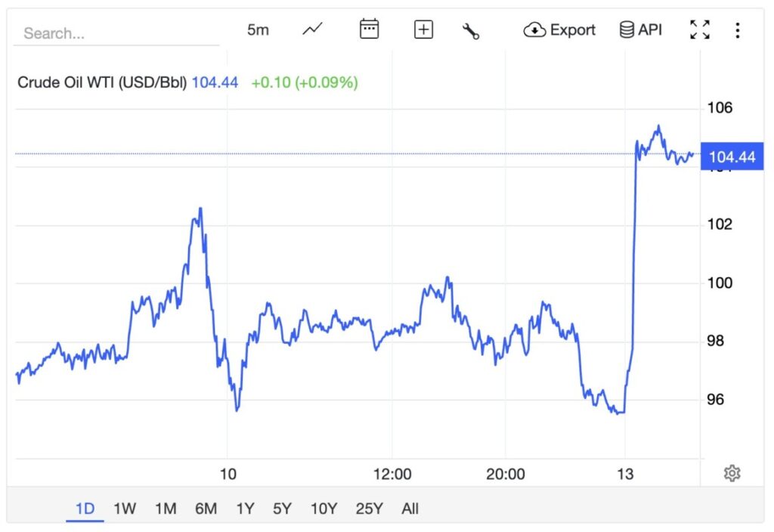This screenshot has width=774, height=532.
Task: Focus the Search input field
Action: [117, 33]
